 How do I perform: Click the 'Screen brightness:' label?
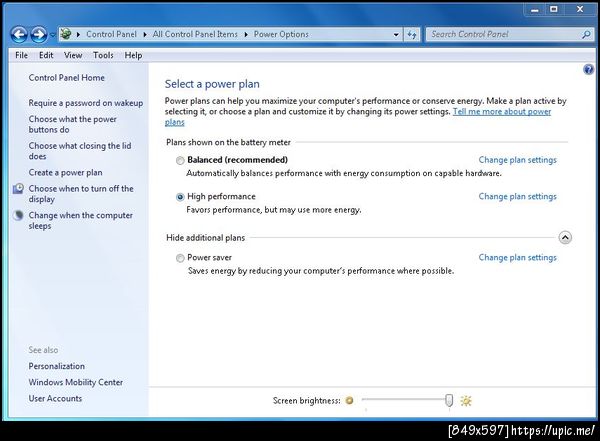307,400
